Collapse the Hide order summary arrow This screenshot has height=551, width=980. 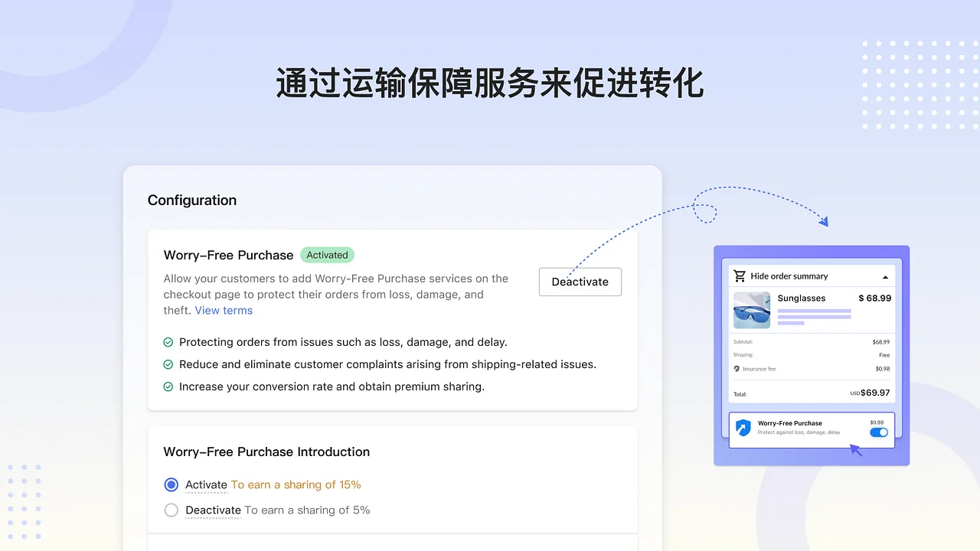(x=885, y=276)
